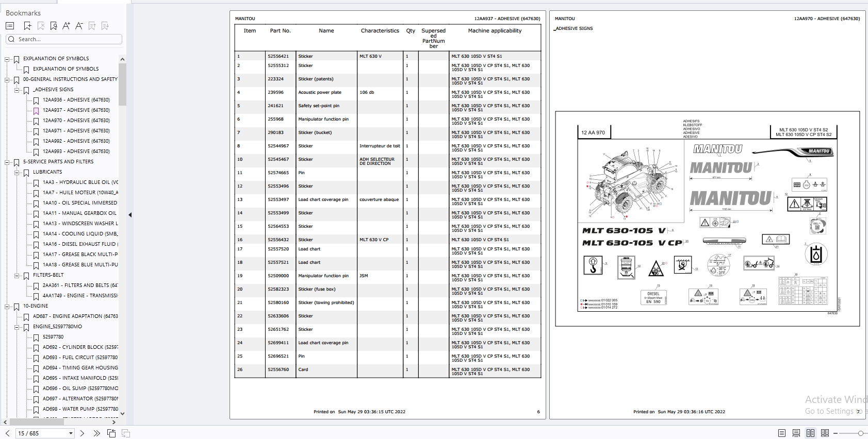Open bookmark 1AA11 - MANUAL GEARBOX OIL
Viewport: 868px width, 439px height.
[80, 213]
